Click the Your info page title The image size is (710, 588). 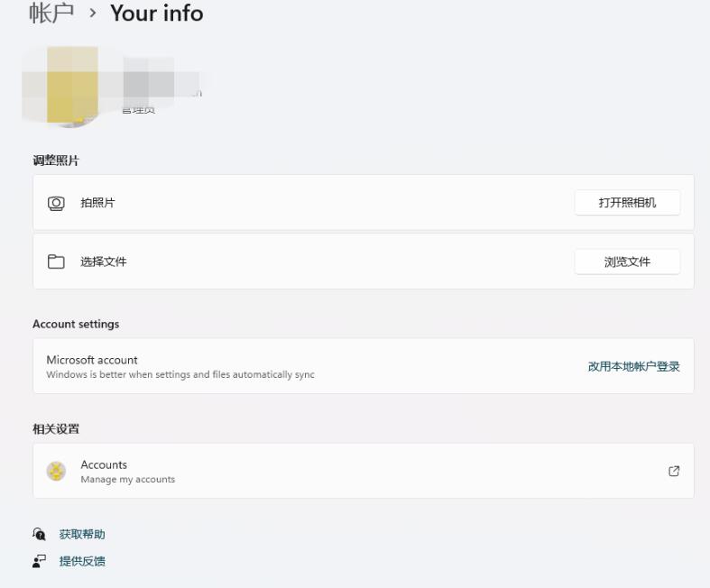click(156, 14)
